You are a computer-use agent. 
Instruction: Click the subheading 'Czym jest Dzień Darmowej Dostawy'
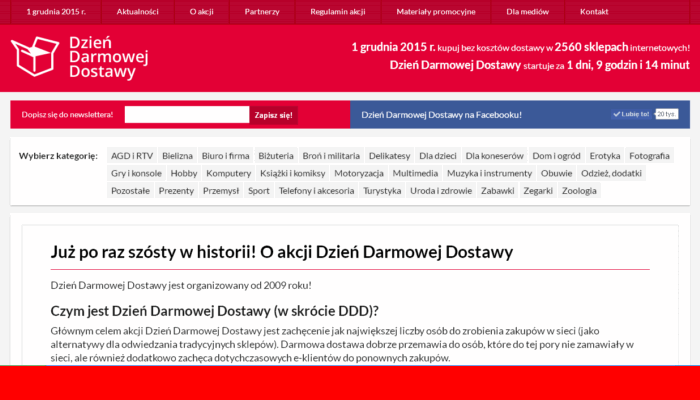(x=159, y=311)
